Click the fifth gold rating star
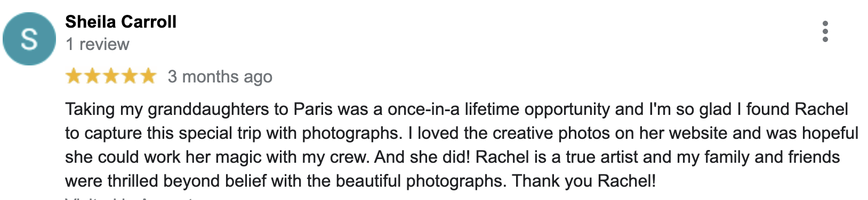 (148, 76)
